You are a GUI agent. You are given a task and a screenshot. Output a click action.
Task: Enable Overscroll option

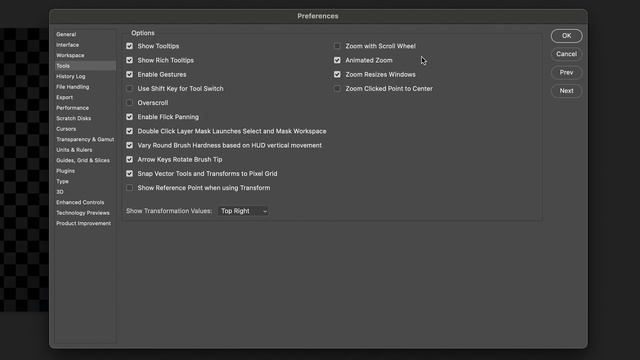(x=129, y=103)
